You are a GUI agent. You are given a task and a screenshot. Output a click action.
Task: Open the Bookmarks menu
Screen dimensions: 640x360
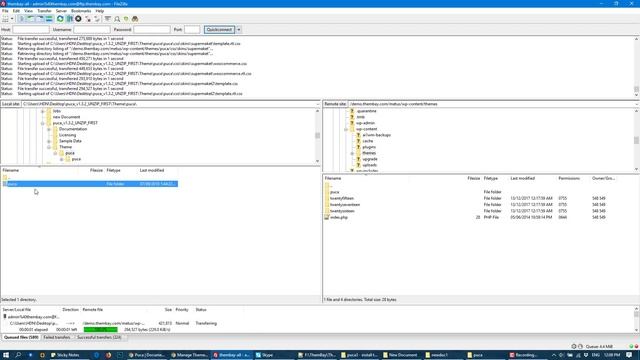pyautogui.click(x=81, y=11)
